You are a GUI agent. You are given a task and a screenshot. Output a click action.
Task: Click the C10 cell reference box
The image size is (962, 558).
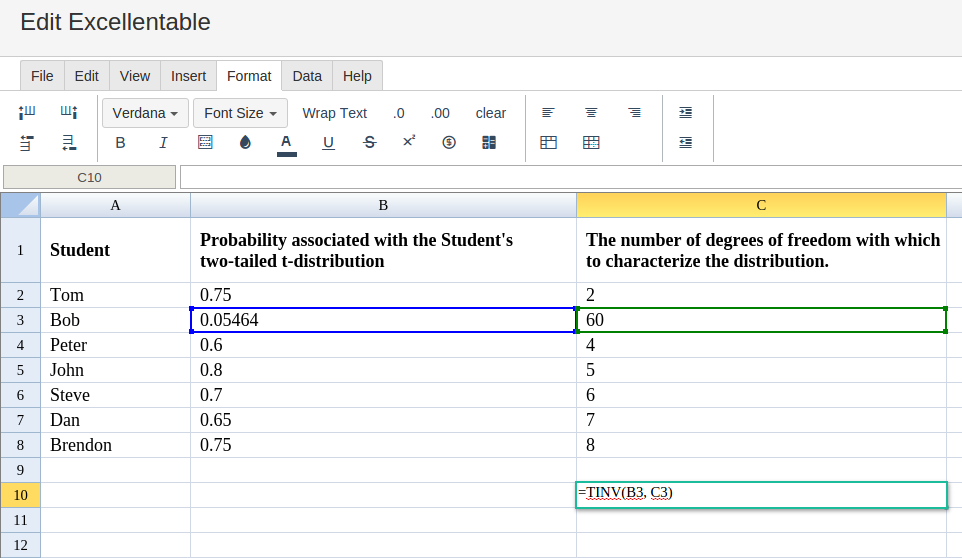pos(89,177)
